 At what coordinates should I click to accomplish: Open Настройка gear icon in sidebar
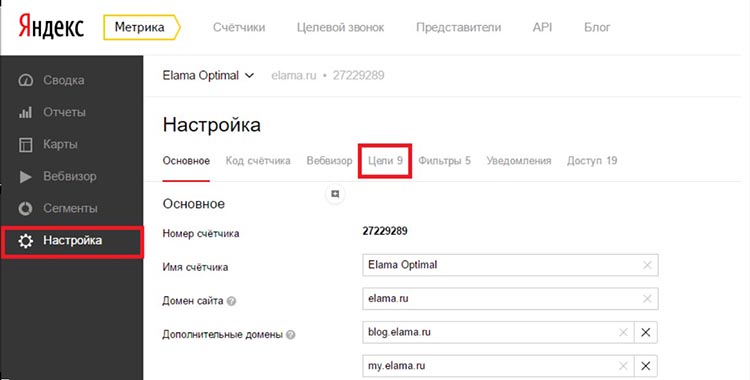click(x=25, y=241)
